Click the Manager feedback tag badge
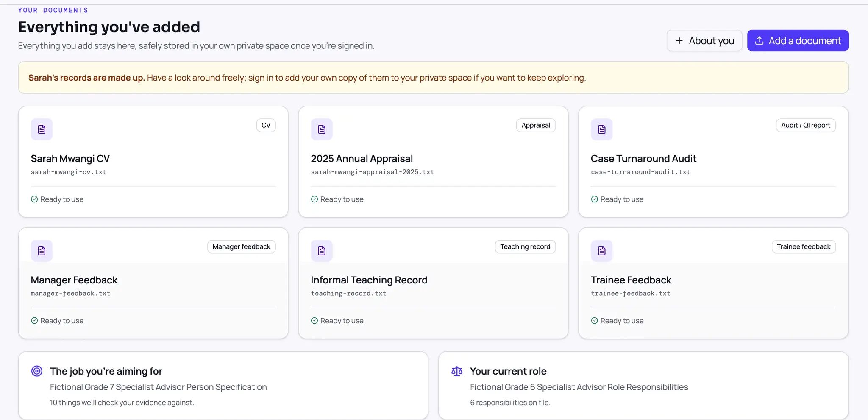This screenshot has width=868, height=420. pos(242,247)
